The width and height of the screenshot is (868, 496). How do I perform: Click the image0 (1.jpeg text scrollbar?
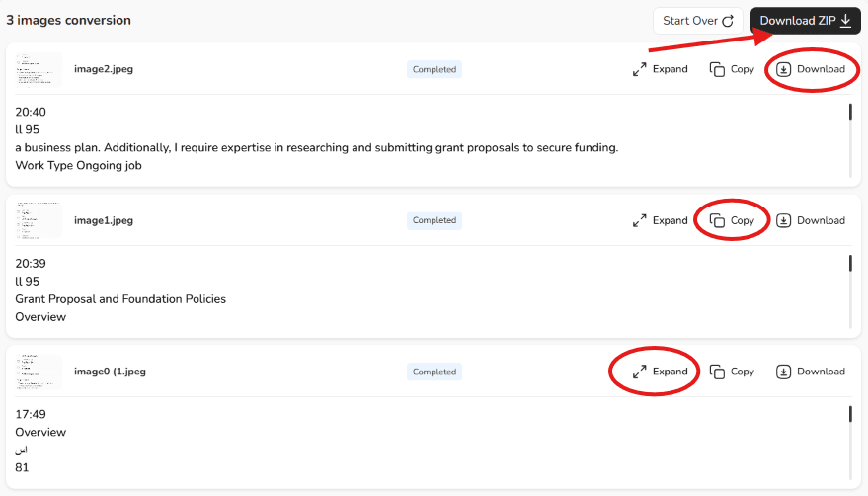[850, 443]
